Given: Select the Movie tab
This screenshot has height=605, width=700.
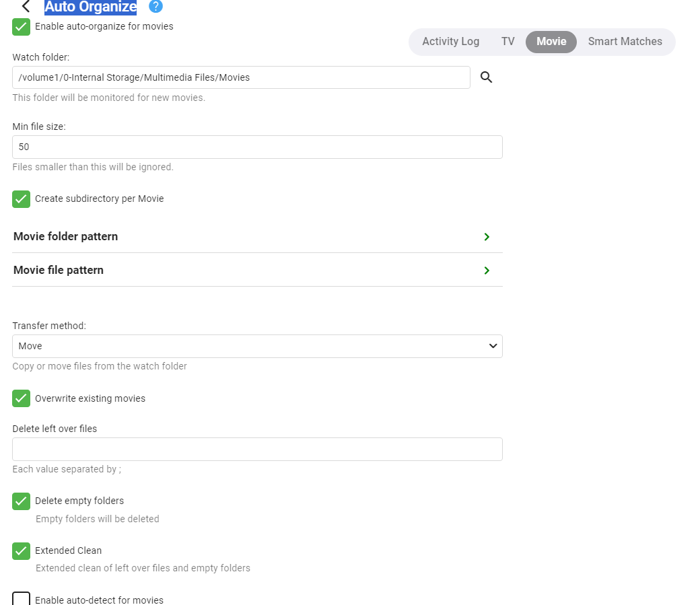Looking at the screenshot, I should pos(551,42).
